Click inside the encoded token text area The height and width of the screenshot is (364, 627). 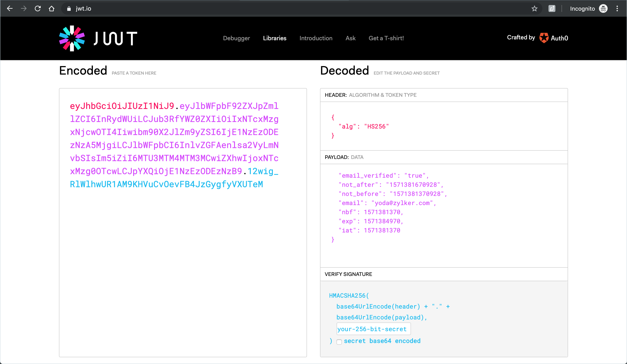point(183,249)
